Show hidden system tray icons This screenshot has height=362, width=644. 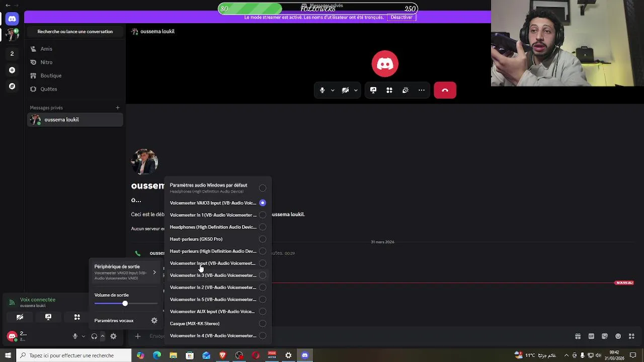point(567,355)
